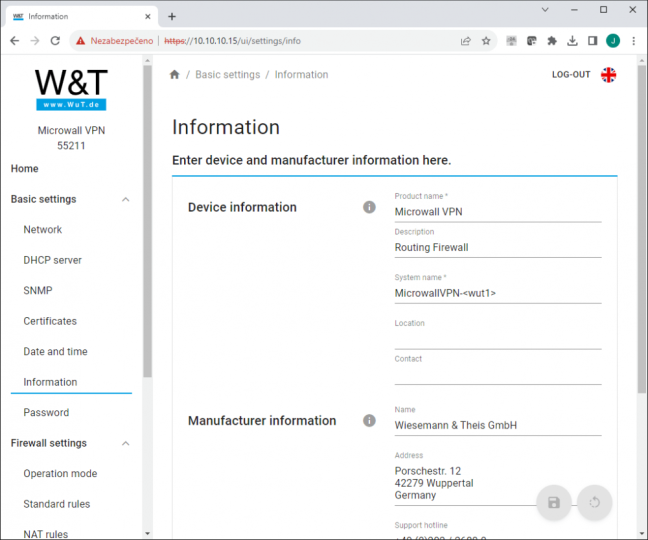Open SNMP settings
648x540 pixels.
tap(38, 290)
